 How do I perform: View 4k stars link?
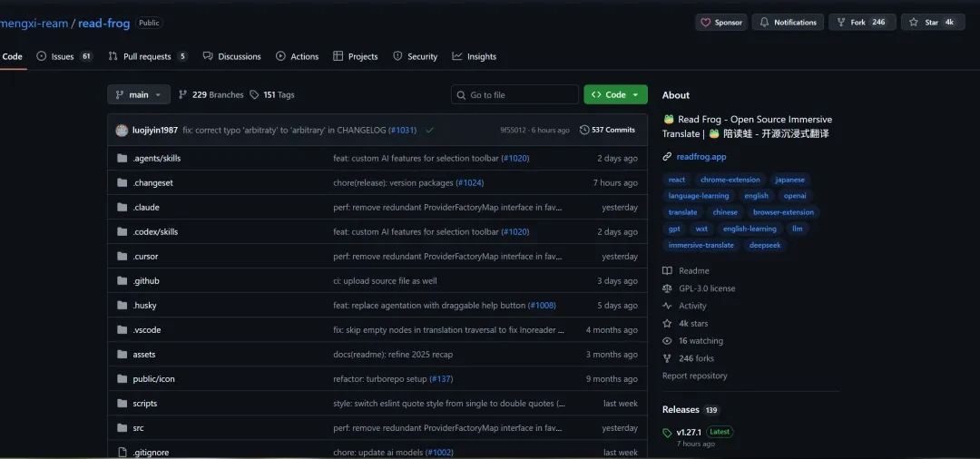tap(694, 324)
